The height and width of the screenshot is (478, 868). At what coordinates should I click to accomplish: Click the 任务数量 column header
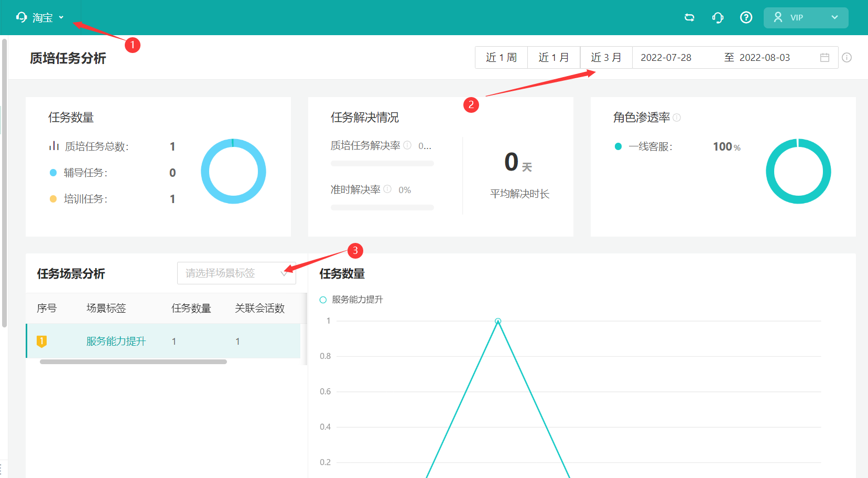tap(191, 309)
